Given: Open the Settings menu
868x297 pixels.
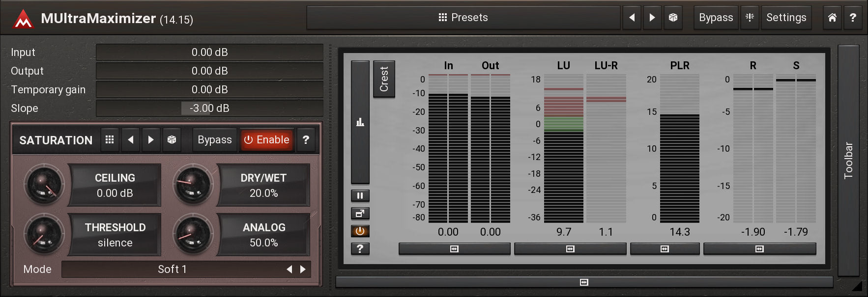Looking at the screenshot, I should coord(786,18).
